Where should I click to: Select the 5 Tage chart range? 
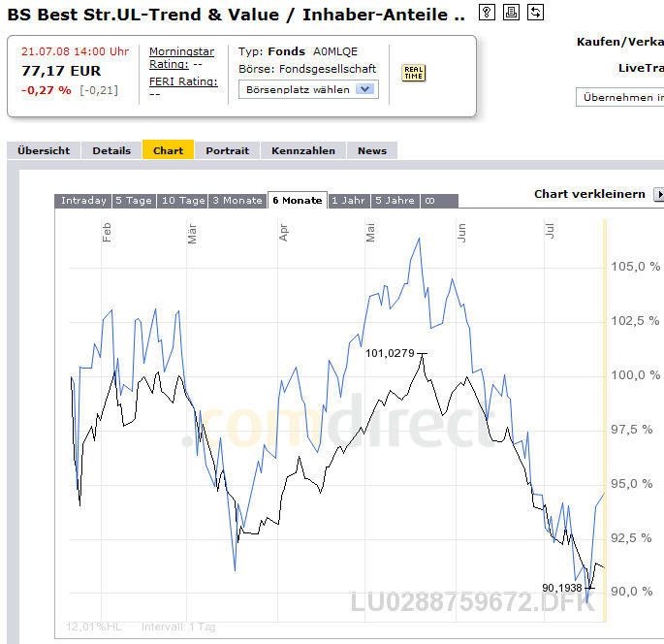[134, 201]
